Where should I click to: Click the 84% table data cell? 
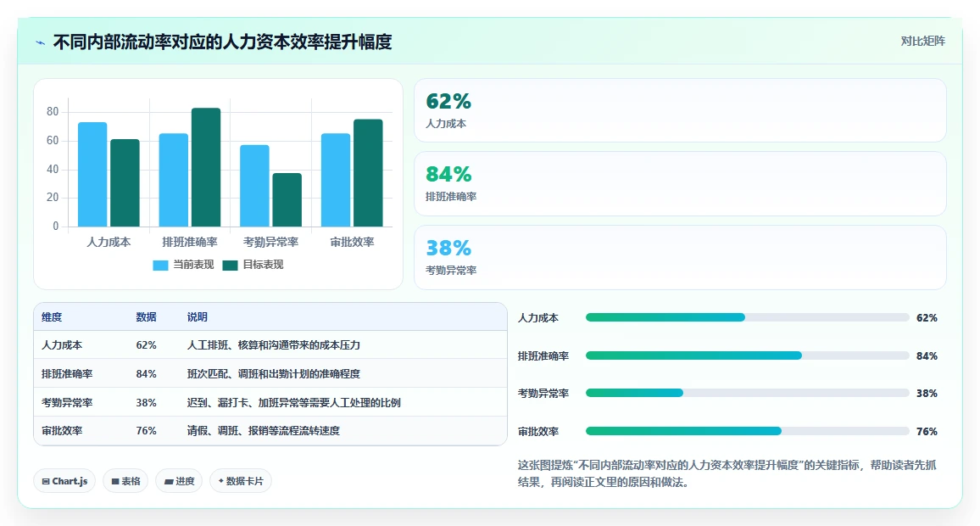(x=147, y=374)
